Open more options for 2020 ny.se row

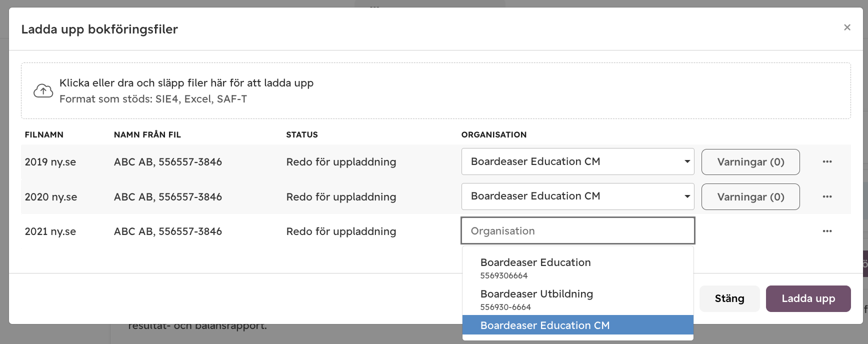(827, 196)
